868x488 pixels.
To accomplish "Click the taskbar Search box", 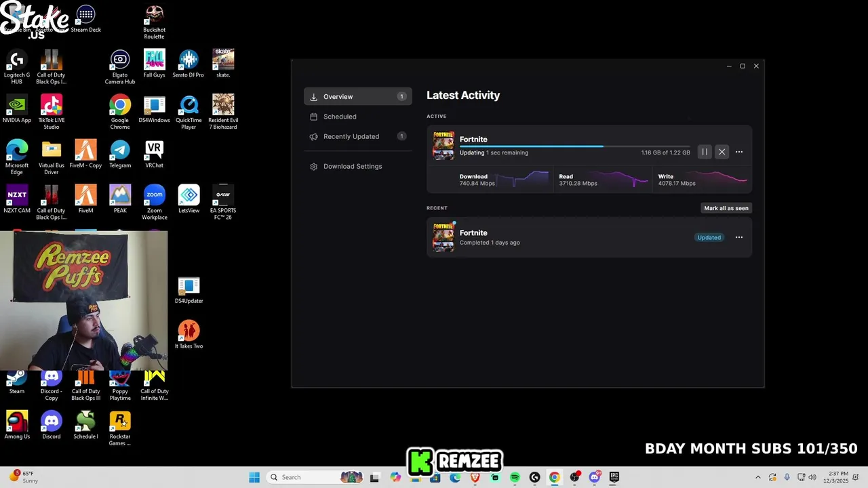I will coord(316,477).
